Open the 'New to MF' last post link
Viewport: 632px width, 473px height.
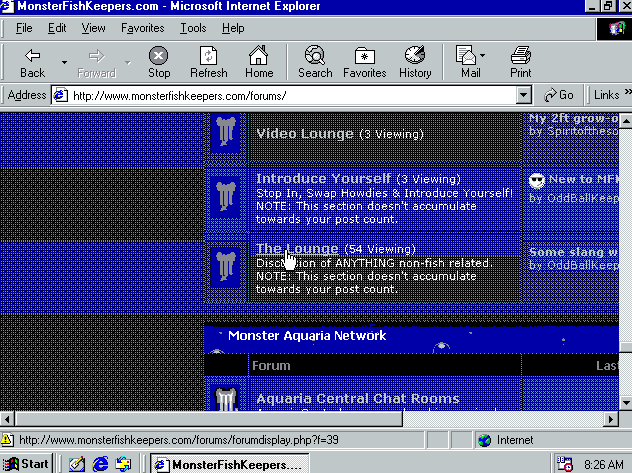[x=583, y=179]
